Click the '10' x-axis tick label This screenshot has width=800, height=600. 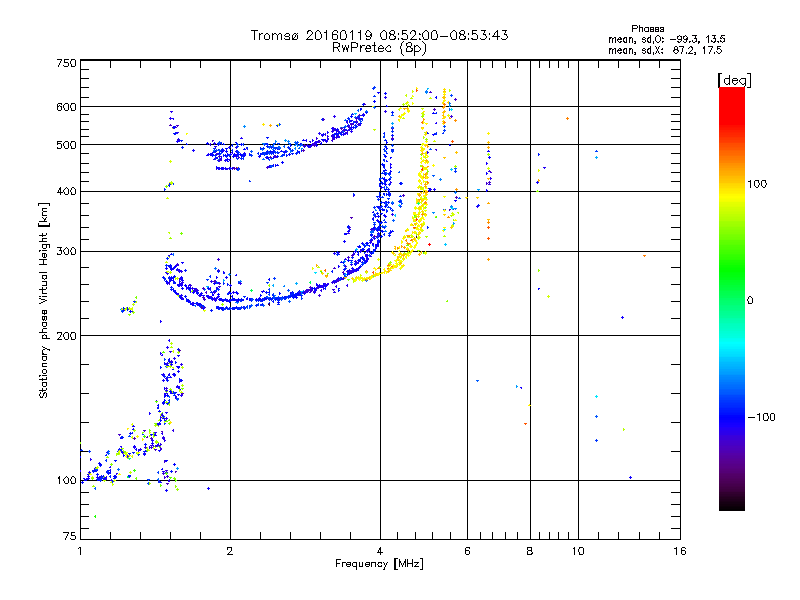(x=578, y=551)
